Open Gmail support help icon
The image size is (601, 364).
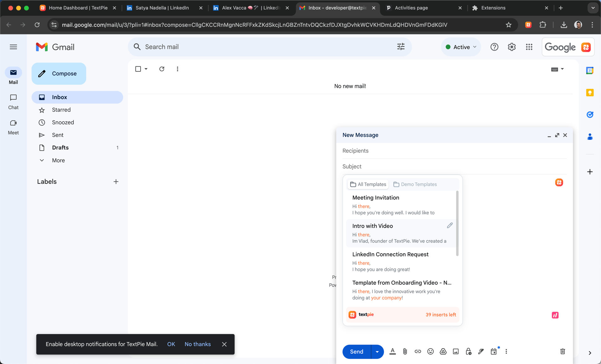tap(494, 47)
